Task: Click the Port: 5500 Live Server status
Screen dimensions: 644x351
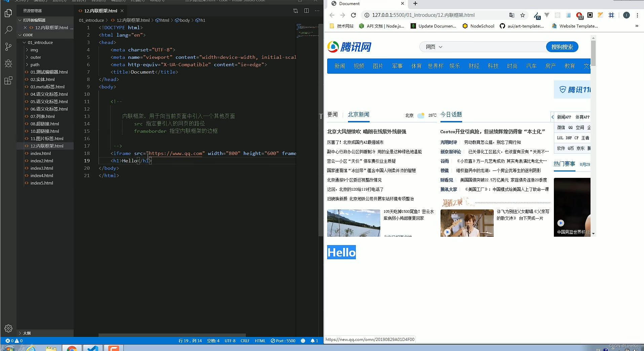Action: pos(283,341)
